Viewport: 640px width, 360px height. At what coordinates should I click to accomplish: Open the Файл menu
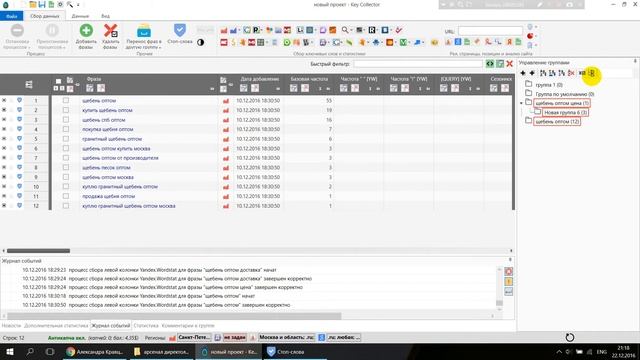(11, 16)
